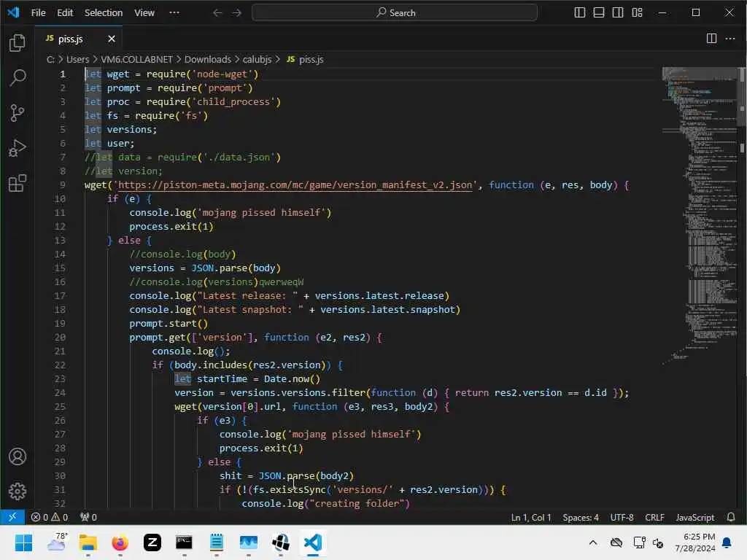Show errors and warnings count

(x=49, y=517)
